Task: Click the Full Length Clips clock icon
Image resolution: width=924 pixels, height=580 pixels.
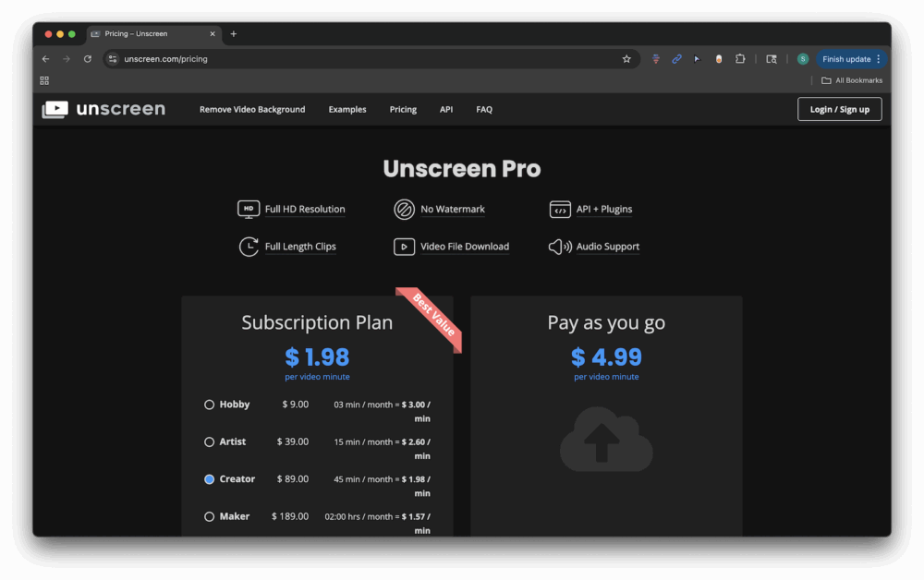Action: coord(249,247)
